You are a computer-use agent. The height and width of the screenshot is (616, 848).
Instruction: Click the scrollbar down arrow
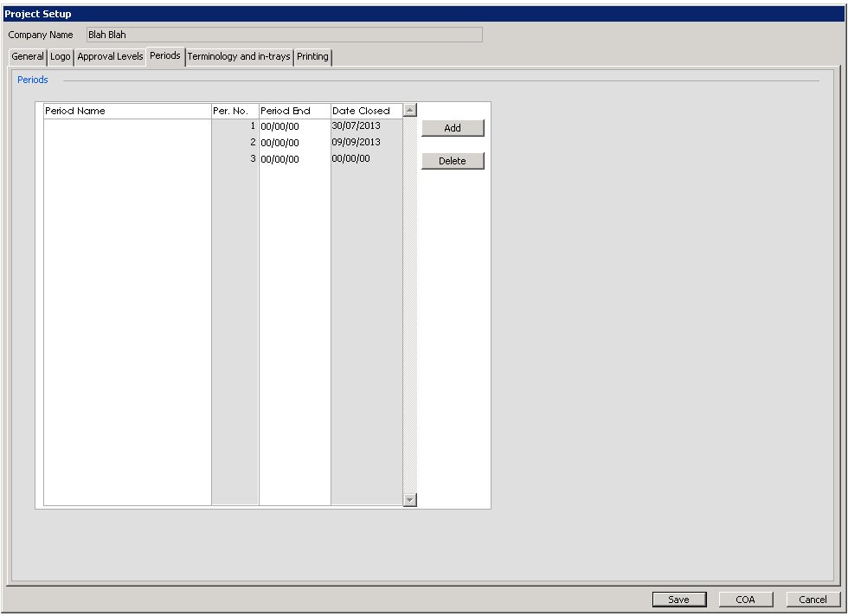408,499
